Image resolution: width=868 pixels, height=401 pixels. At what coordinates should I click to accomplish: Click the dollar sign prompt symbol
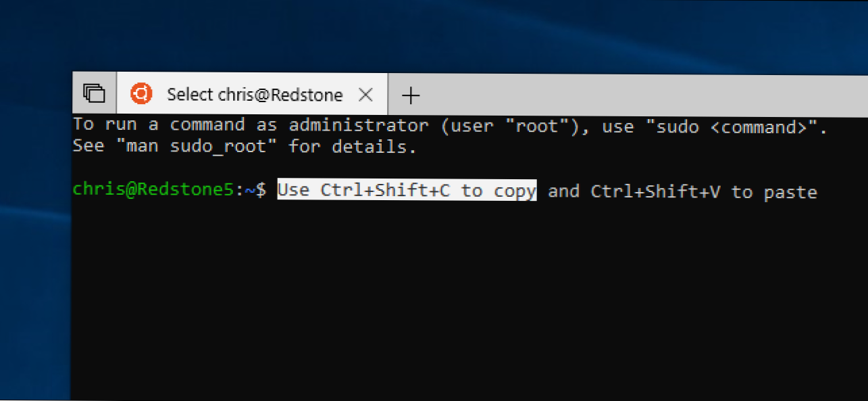click(x=262, y=191)
